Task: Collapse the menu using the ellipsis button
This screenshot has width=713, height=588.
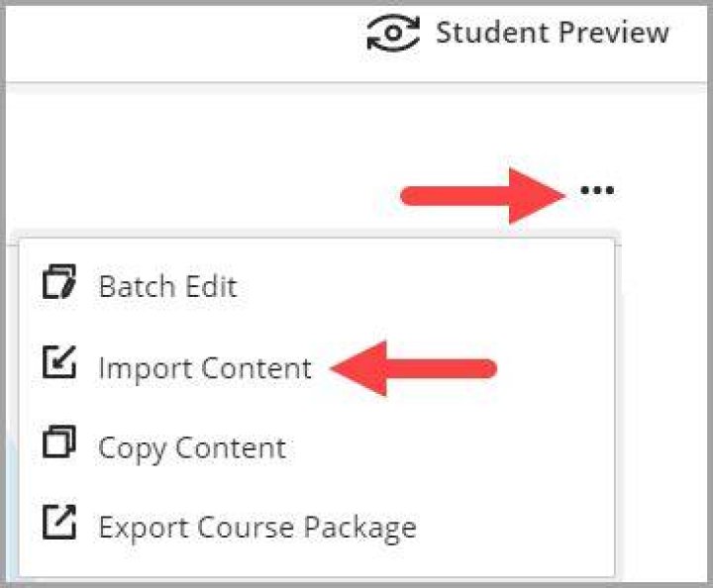Action: coord(597,190)
